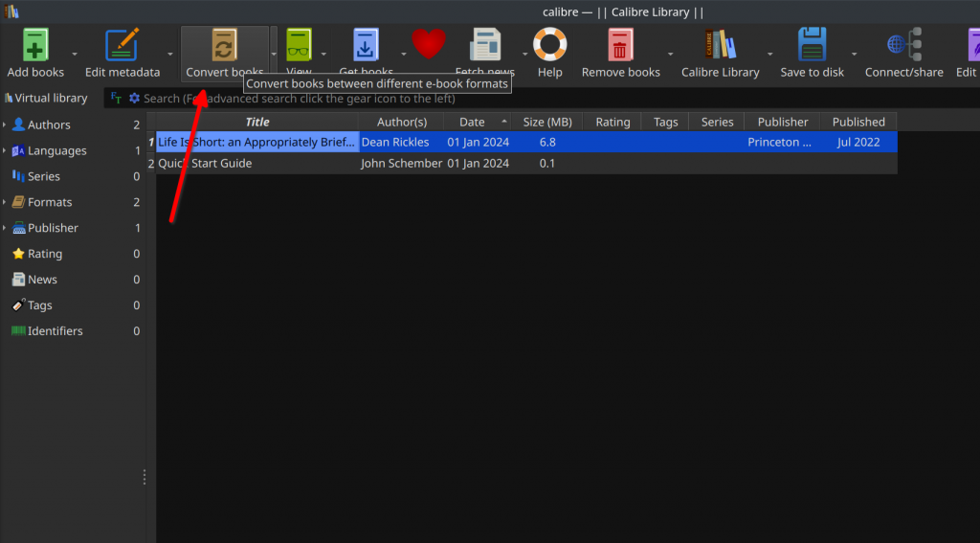Image resolution: width=980 pixels, height=543 pixels.
Task: Expand the Languages tree category
Action: pos(5,150)
